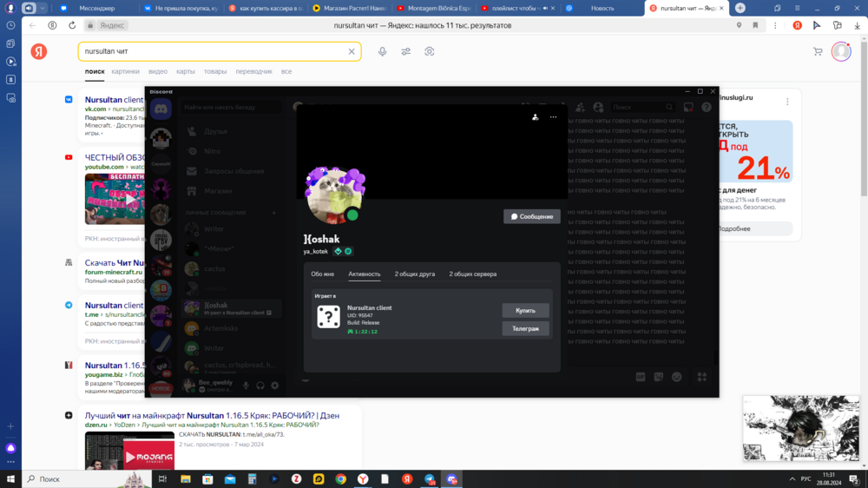Open Alice assistant icon in browser sidebar

pos(10,448)
